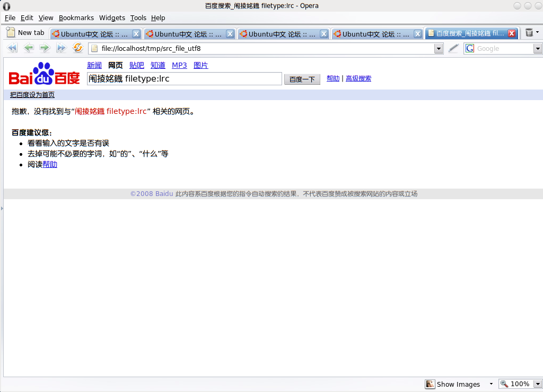Close the fourth Ubuntu中文 论坛 tab
543x392 pixels.
[418, 34]
